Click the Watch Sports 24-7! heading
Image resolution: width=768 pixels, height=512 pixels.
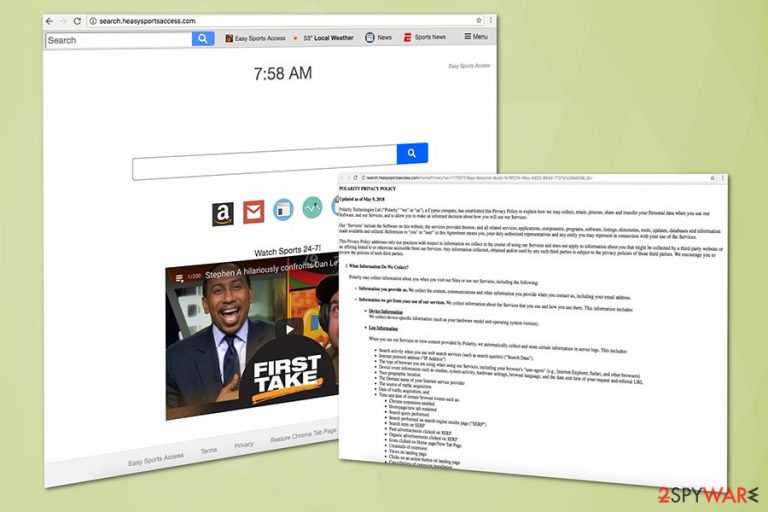coord(288,250)
